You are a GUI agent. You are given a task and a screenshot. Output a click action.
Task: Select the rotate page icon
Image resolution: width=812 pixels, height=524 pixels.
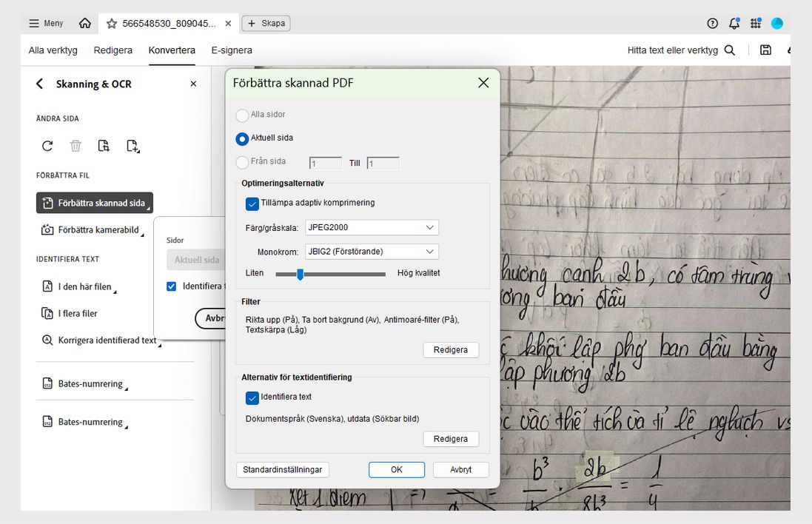tap(47, 146)
